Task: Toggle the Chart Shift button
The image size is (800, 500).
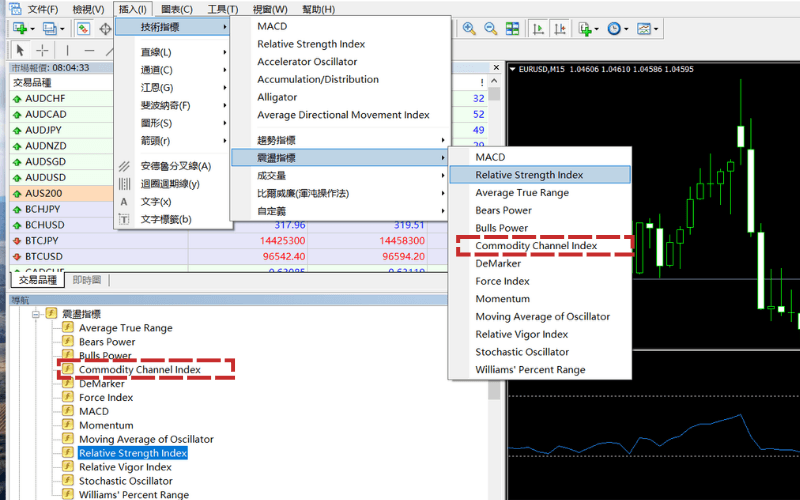Action: (x=560, y=29)
